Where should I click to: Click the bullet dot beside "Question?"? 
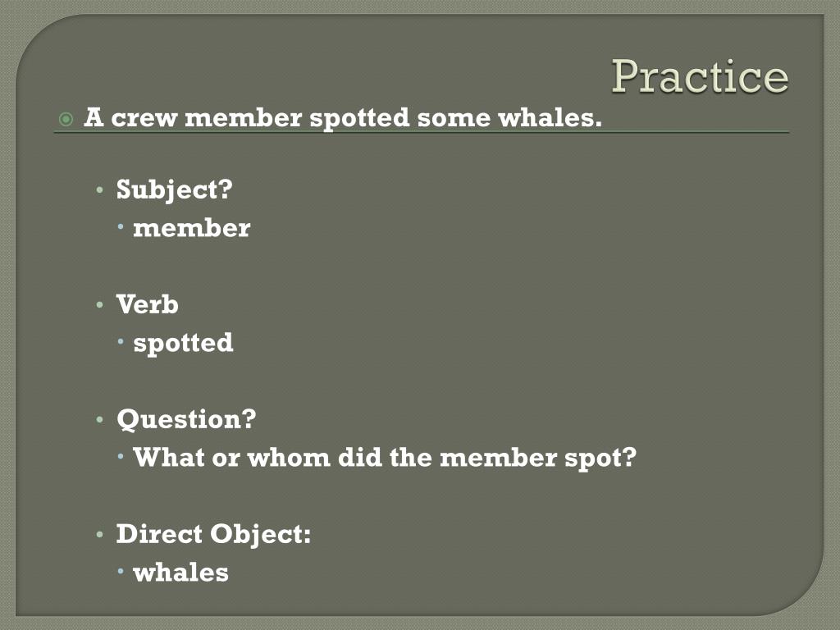pos(99,419)
